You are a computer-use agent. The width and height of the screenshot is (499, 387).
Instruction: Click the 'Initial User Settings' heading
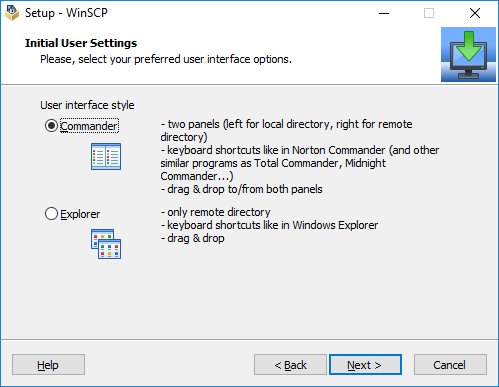pyautogui.click(x=81, y=43)
